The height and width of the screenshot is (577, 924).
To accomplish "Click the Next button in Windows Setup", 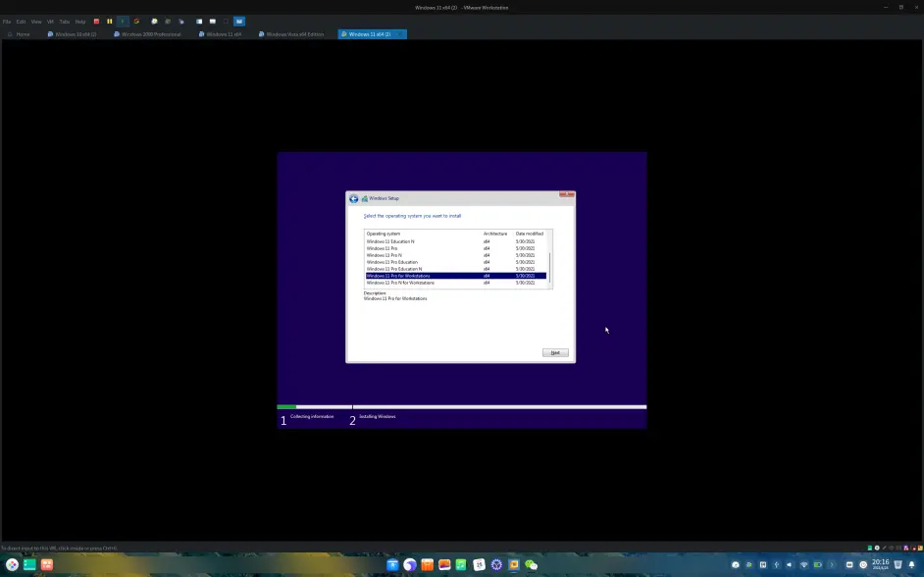I will click(x=555, y=352).
